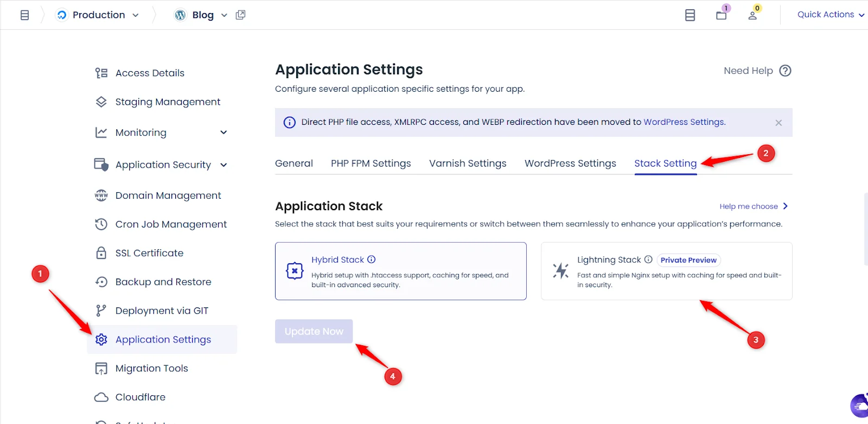The height and width of the screenshot is (424, 868).
Task: Click the SSL Certificate lock icon
Action: (x=101, y=253)
